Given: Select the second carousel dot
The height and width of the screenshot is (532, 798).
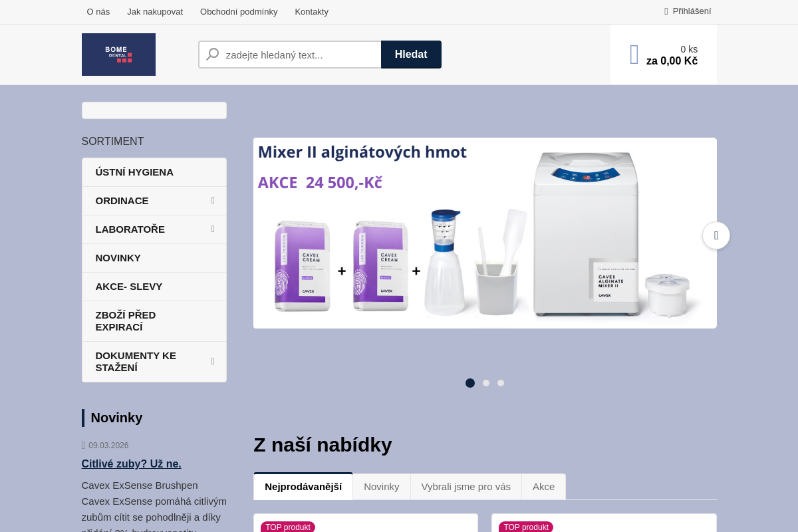Looking at the screenshot, I should (x=486, y=383).
